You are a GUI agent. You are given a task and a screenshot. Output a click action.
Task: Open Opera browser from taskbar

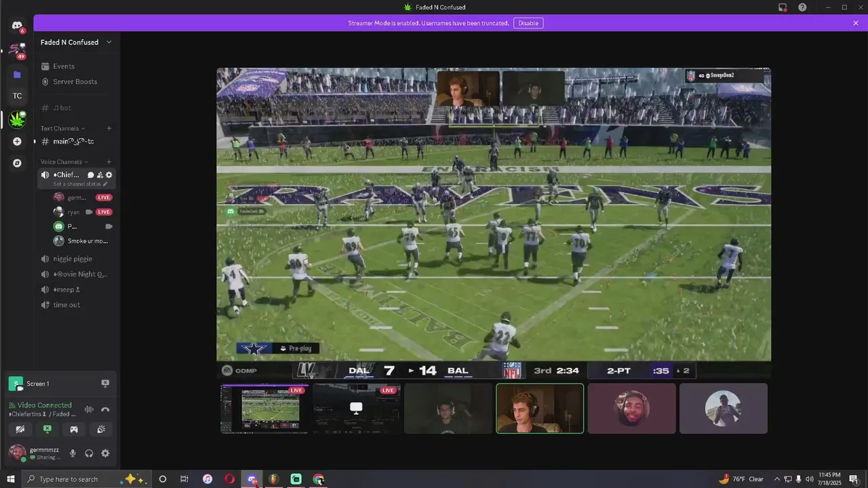click(230, 479)
